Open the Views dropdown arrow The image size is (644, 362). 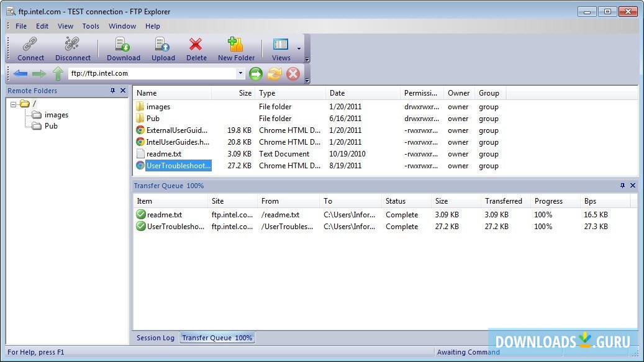pyautogui.click(x=299, y=48)
